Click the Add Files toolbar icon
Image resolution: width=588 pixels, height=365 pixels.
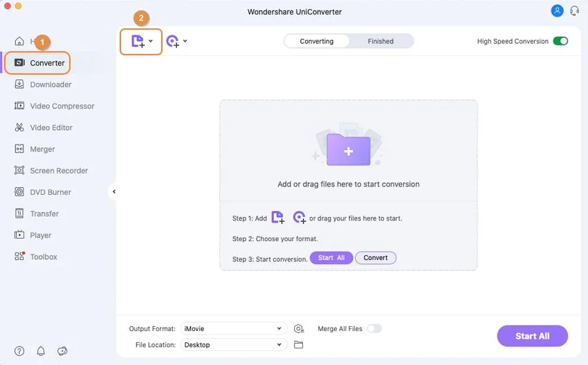click(x=138, y=41)
